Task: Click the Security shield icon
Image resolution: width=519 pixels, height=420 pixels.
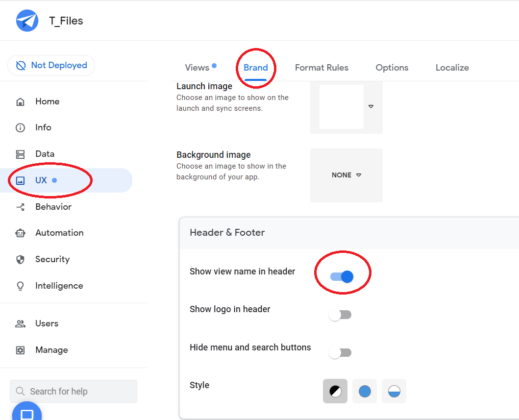Action: point(20,260)
